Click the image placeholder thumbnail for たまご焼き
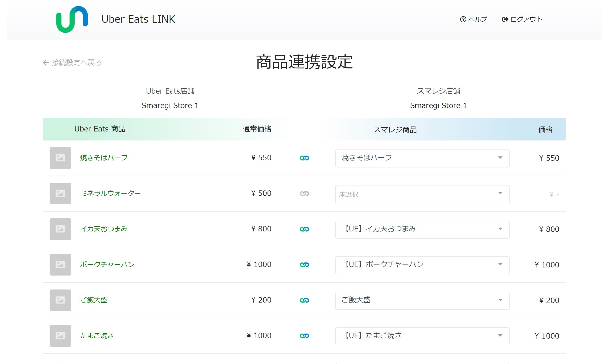The image size is (609, 364). point(60,336)
